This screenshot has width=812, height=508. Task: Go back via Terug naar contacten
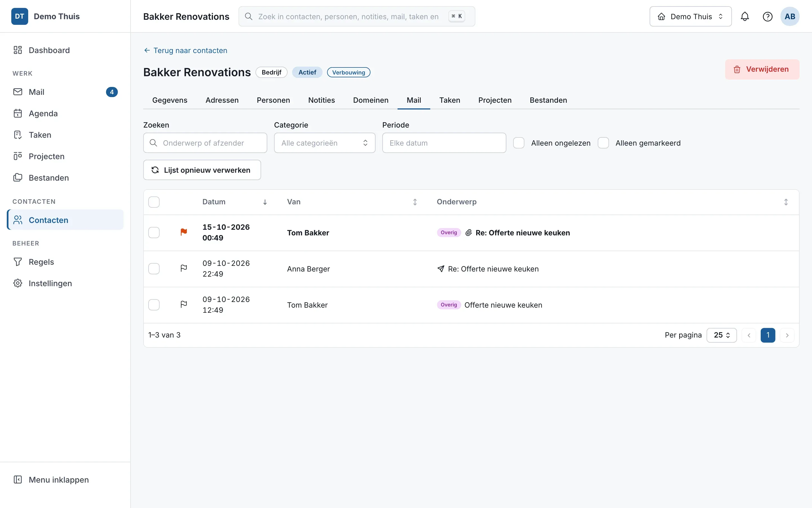pyautogui.click(x=186, y=51)
